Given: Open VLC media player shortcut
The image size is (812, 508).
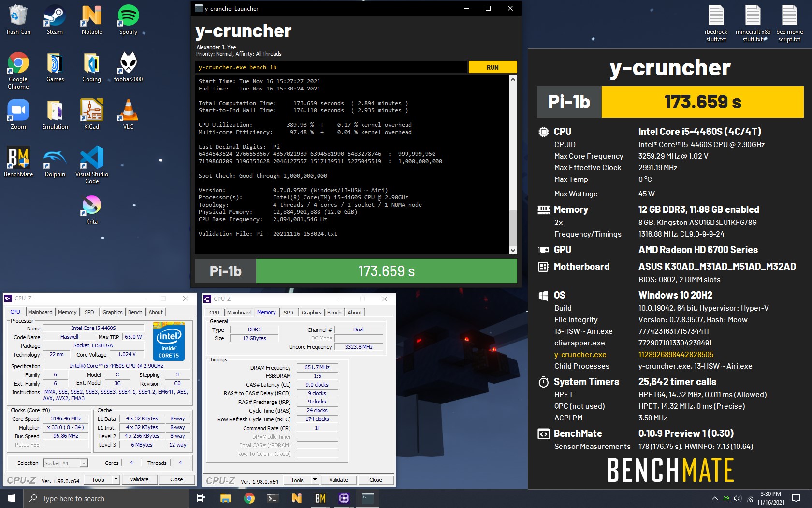Looking at the screenshot, I should point(128,114).
